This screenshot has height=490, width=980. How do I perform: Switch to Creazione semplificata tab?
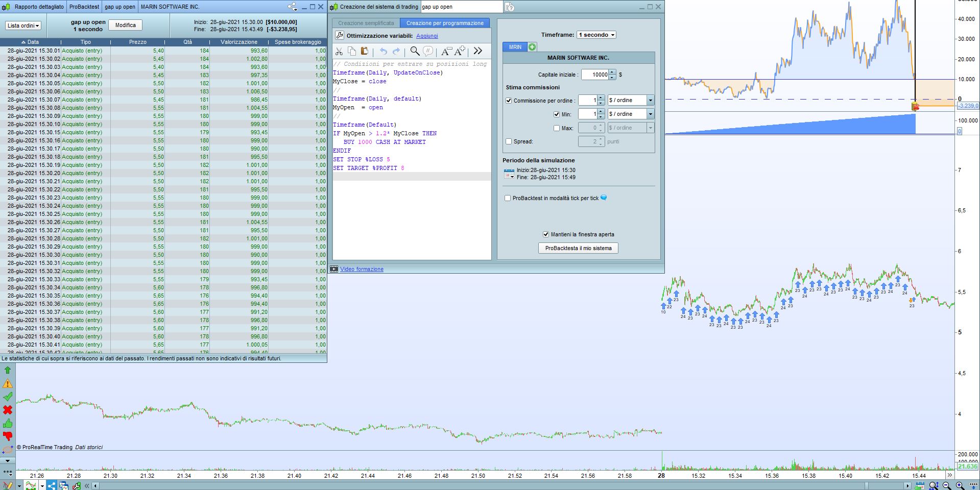[366, 23]
